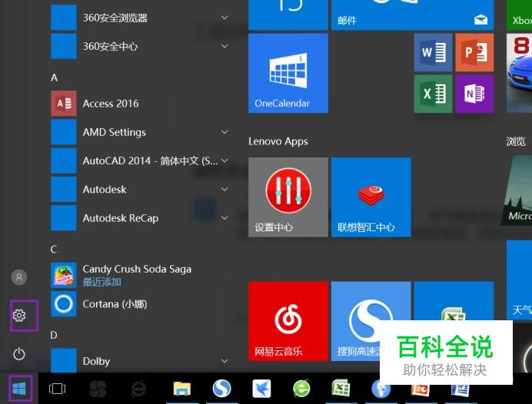Viewport: 532px width, 404px height.
Task: Open the Excel tile
Action: tap(433, 94)
